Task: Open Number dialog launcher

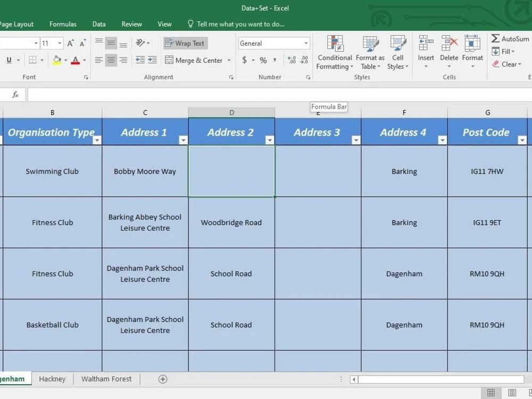Action: point(308,77)
